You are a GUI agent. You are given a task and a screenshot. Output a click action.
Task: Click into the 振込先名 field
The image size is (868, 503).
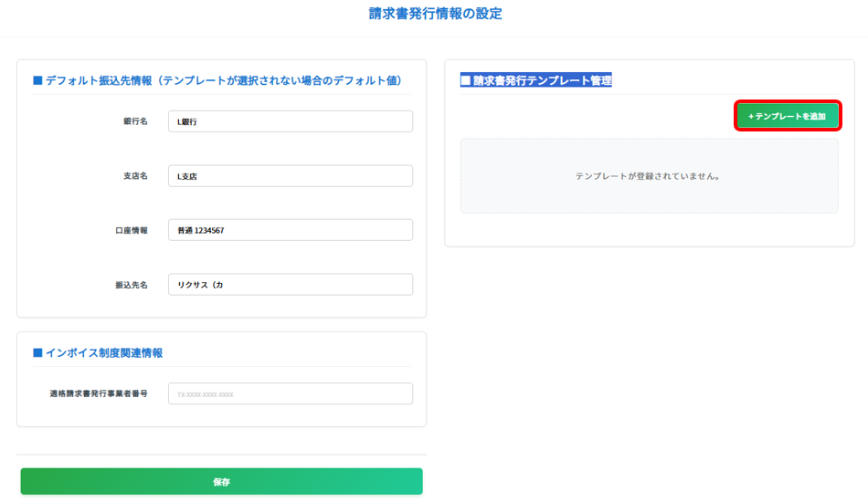tap(290, 285)
